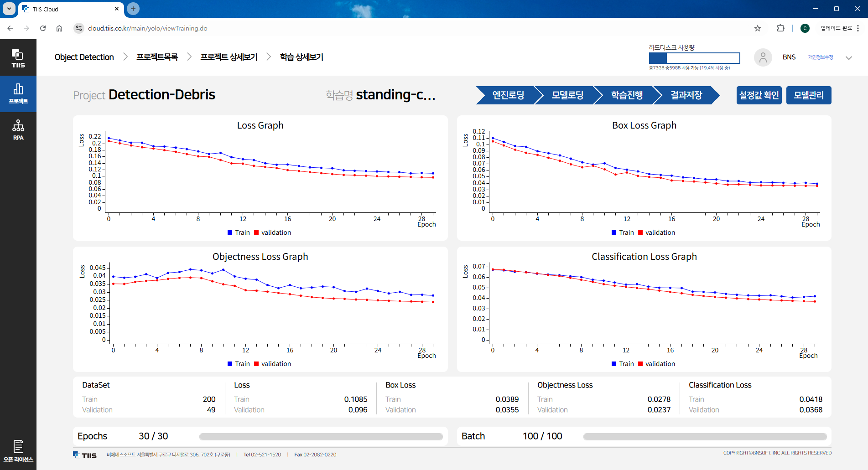Click the user profile avatar icon
The width and height of the screenshot is (868, 470).
pyautogui.click(x=763, y=57)
